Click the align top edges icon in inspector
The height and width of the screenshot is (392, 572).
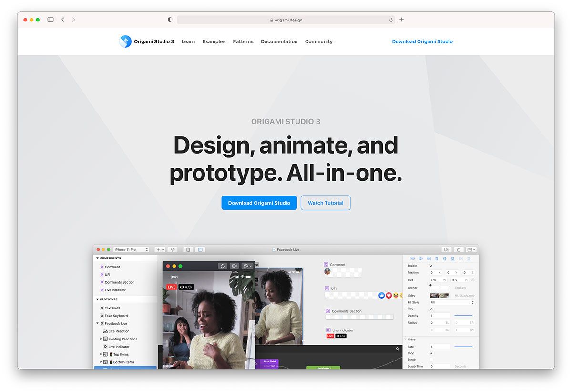(436, 258)
